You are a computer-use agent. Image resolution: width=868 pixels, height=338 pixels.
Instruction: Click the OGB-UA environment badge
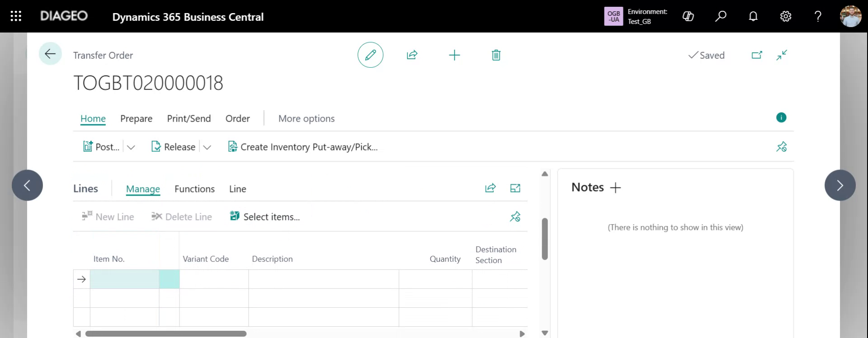(x=613, y=16)
